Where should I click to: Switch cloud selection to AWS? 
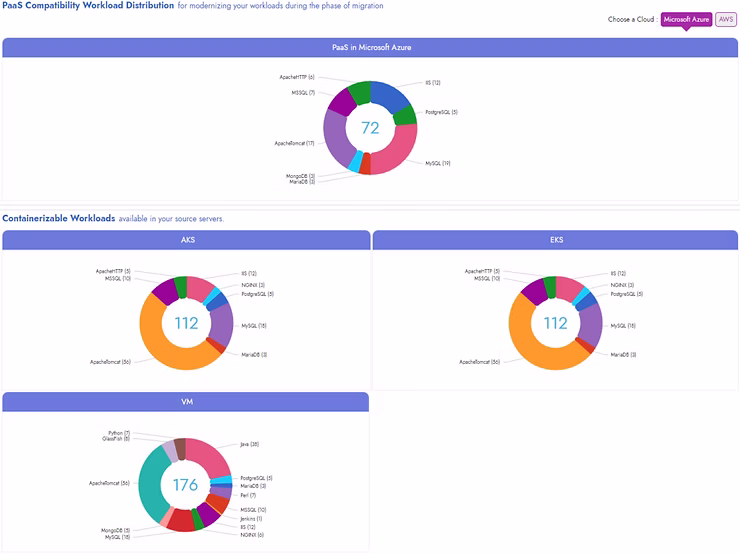725,19
